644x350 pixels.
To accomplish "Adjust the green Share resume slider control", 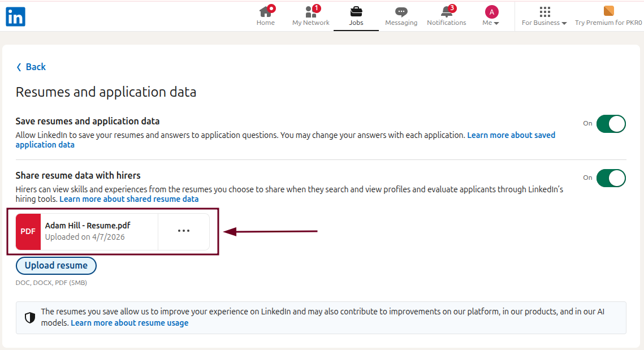I will click(611, 178).
